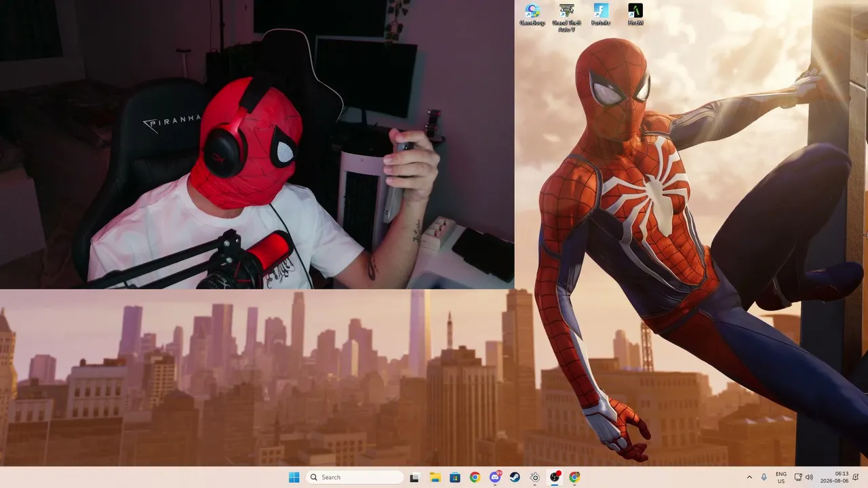Open the Chrome icon with profile badge

click(575, 477)
